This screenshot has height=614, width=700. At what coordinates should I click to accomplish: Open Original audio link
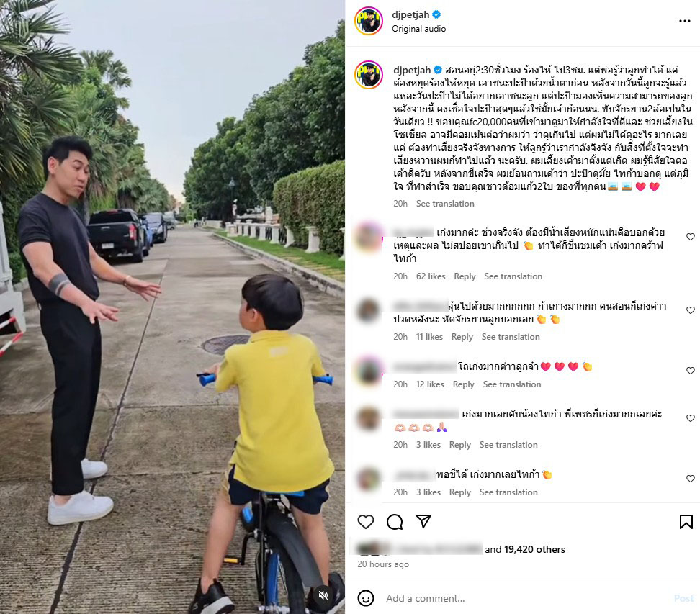click(x=418, y=29)
